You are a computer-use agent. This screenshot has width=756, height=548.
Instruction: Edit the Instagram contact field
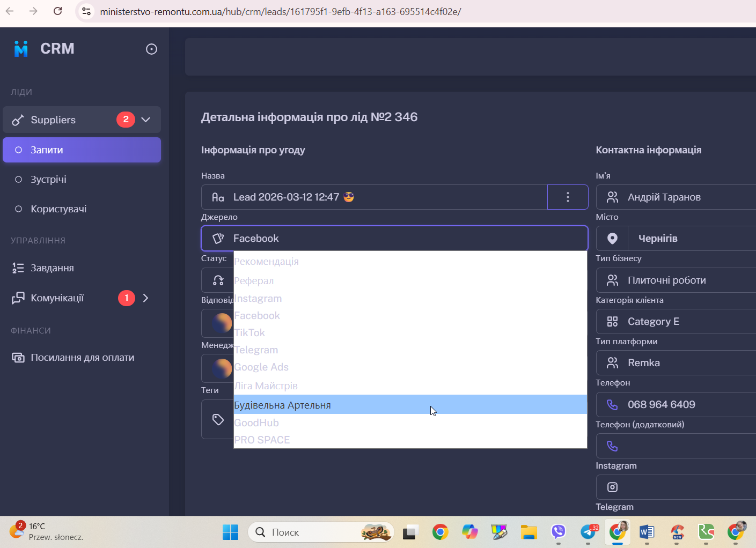point(676,487)
